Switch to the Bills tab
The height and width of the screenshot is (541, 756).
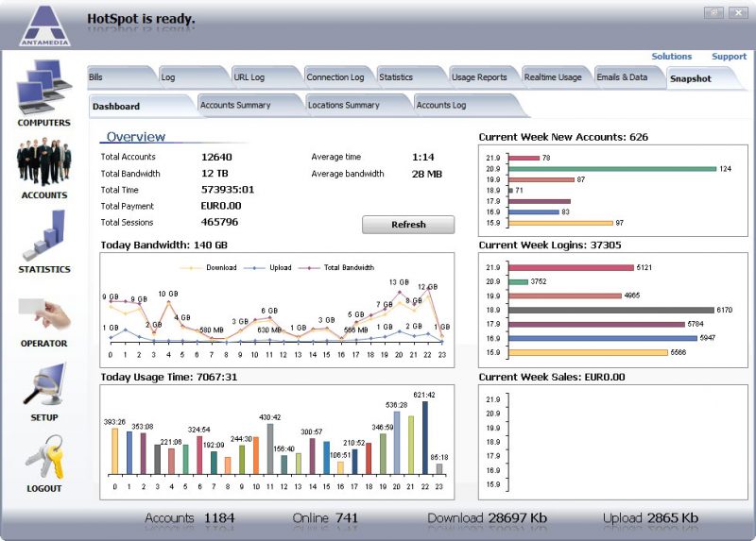pos(96,77)
